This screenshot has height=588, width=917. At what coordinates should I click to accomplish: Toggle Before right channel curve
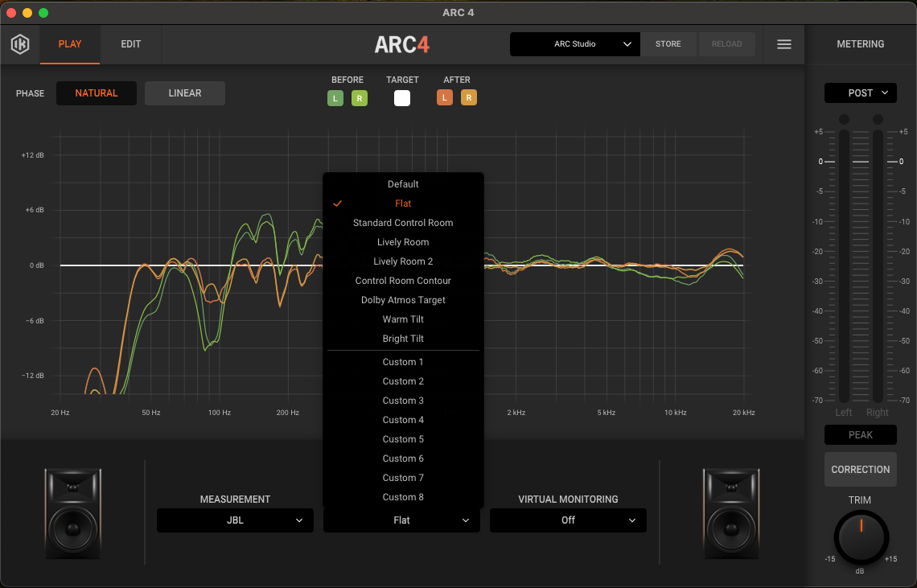[359, 98]
